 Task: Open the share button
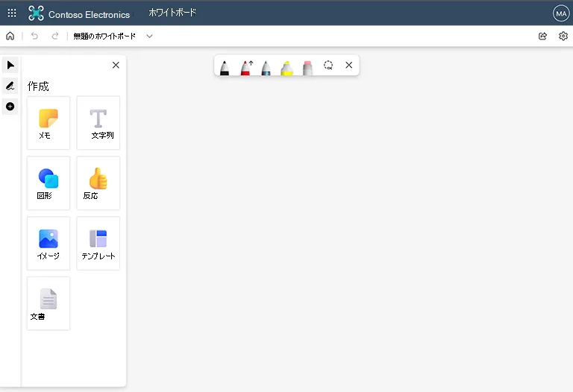pyautogui.click(x=542, y=36)
